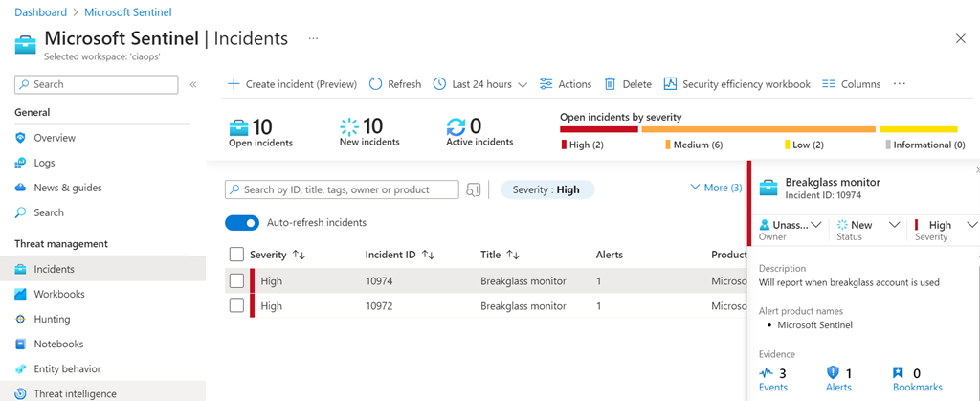This screenshot has width=980, height=401.
Task: Open the Actions toolbar item
Action: 566,84
